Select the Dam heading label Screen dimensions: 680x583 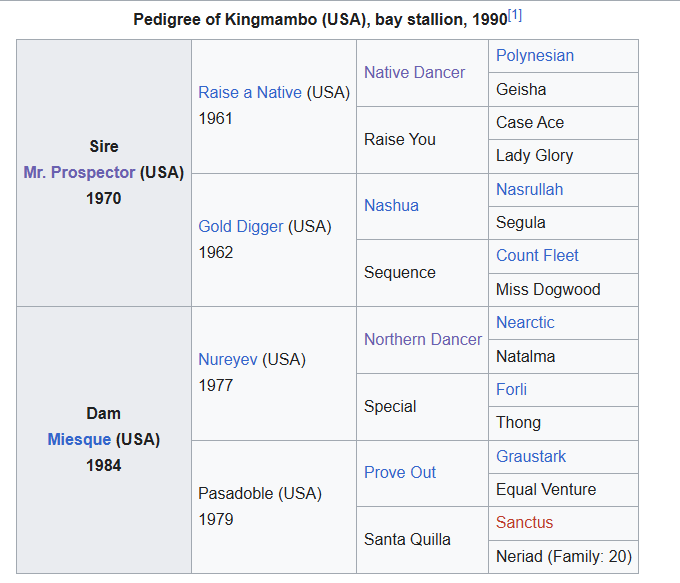pos(104,413)
